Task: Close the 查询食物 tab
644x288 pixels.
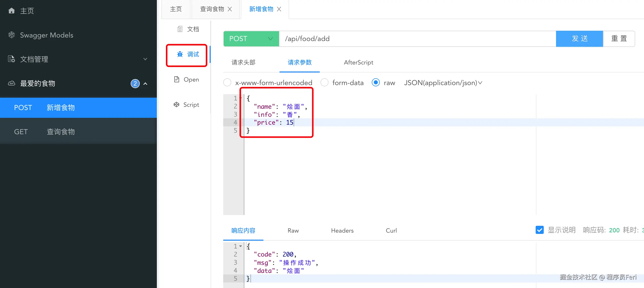Action: 230,9
